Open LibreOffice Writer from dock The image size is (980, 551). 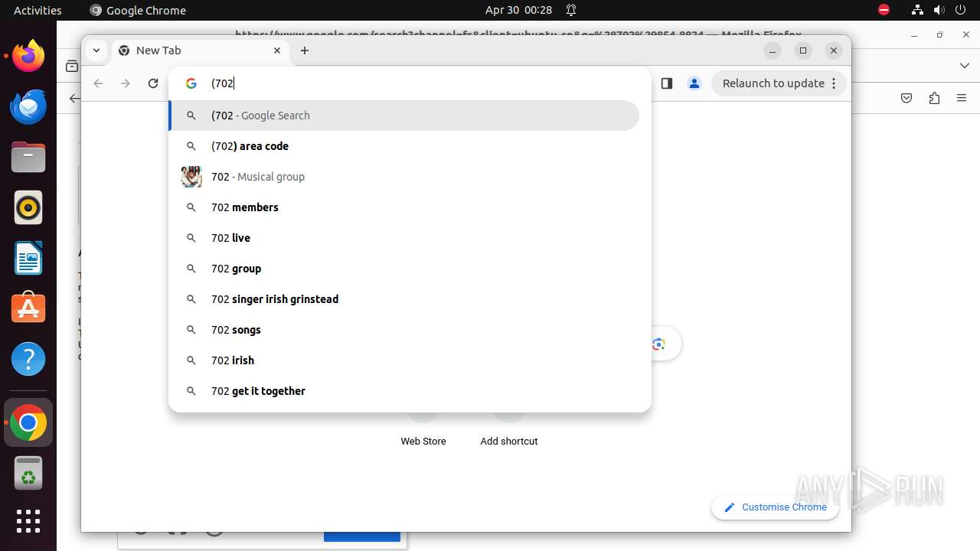coord(28,258)
